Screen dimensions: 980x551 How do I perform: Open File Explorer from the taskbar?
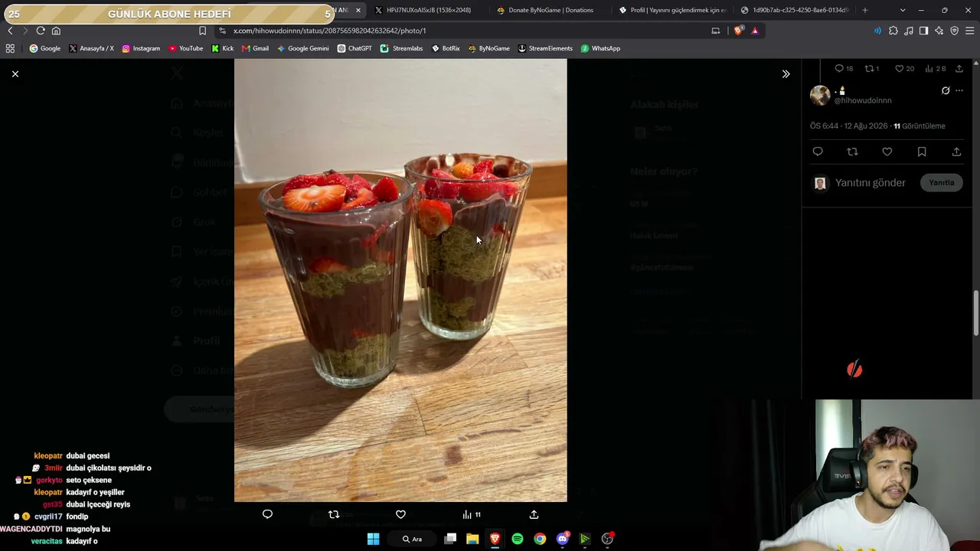472,539
